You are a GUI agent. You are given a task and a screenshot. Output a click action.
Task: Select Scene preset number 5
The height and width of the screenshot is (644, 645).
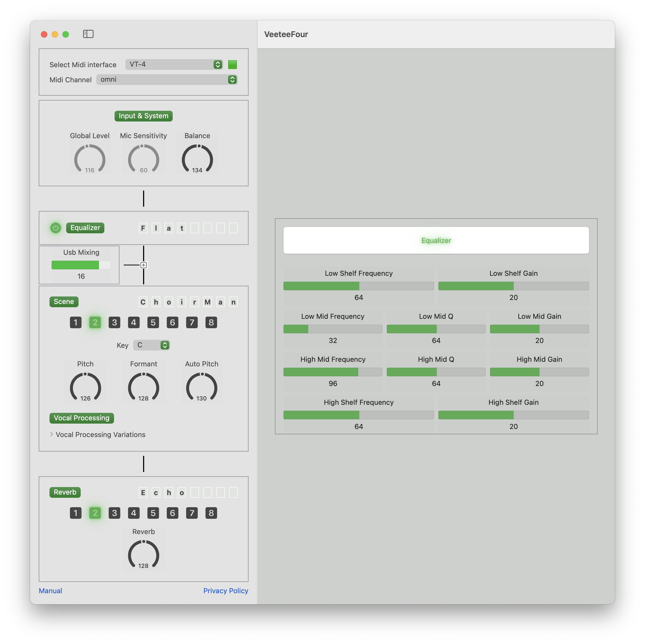coord(152,322)
